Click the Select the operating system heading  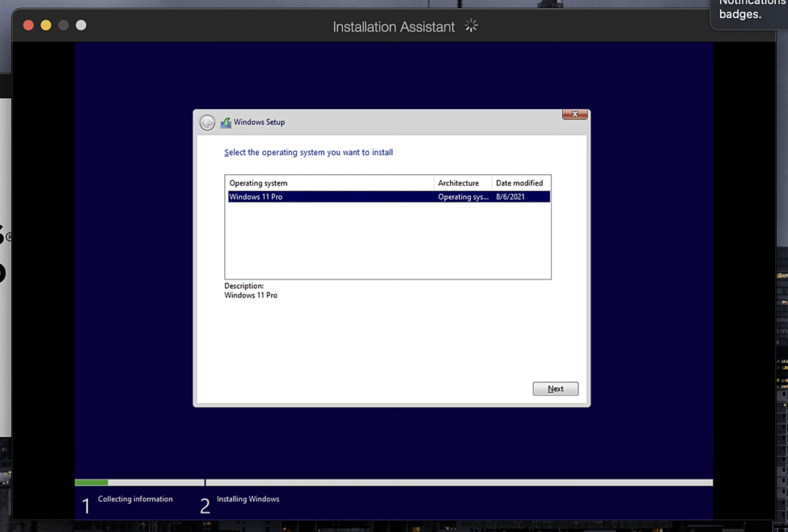click(308, 152)
